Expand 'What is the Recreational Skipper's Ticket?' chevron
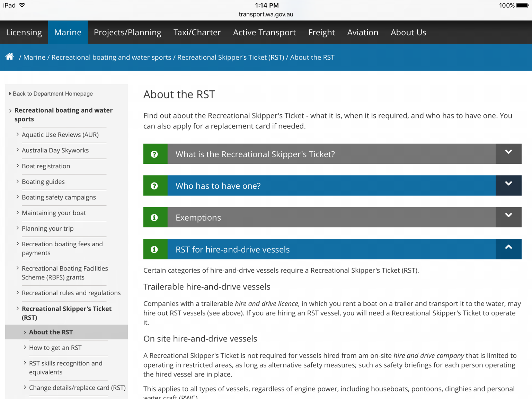Viewport: 532px width, 399px height. [508, 152]
